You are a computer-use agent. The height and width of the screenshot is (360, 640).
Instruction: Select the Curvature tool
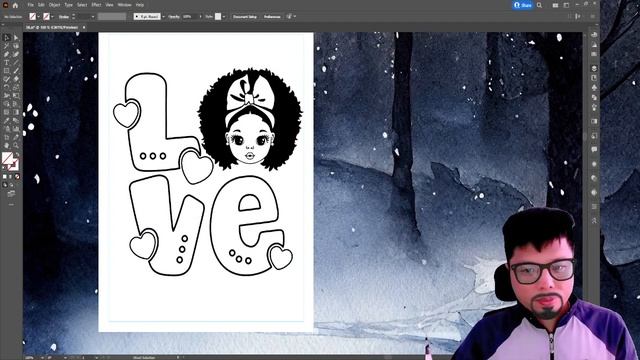(x=16, y=54)
